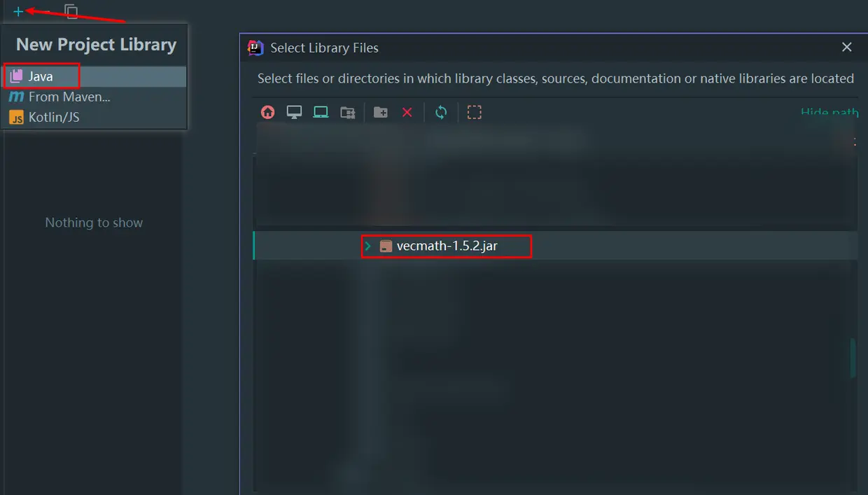868x495 pixels.
Task: Close Select Library Files dialog
Action: click(x=847, y=48)
